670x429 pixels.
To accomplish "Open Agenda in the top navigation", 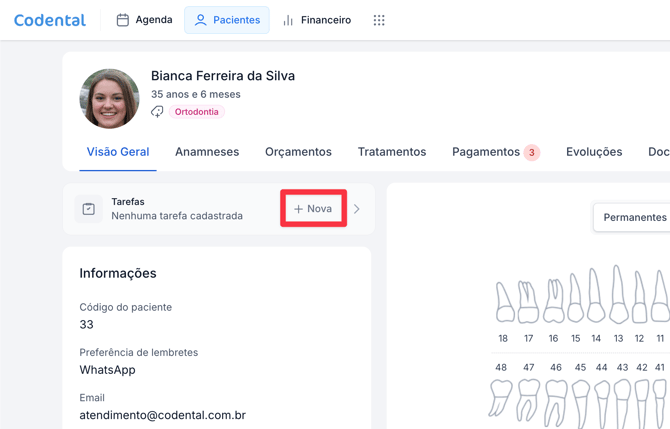I will pos(144,20).
